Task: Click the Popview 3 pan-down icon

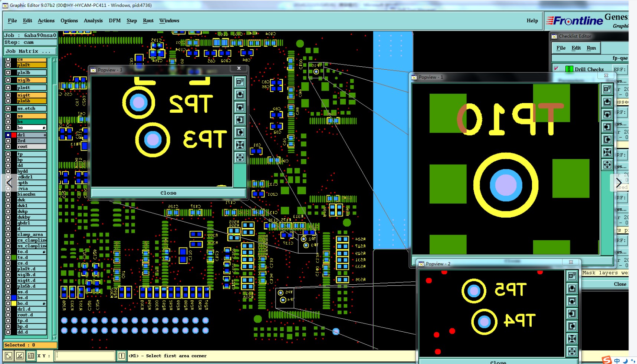Action: click(x=240, y=107)
